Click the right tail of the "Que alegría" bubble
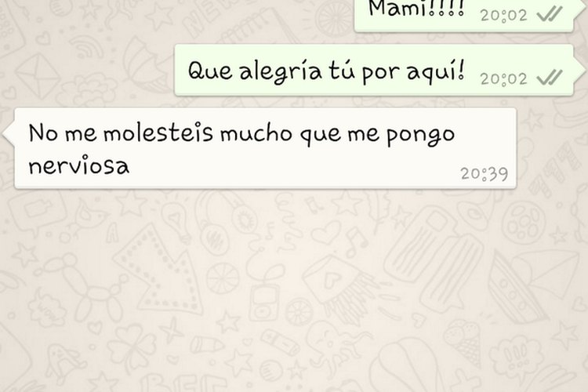 (x=579, y=70)
